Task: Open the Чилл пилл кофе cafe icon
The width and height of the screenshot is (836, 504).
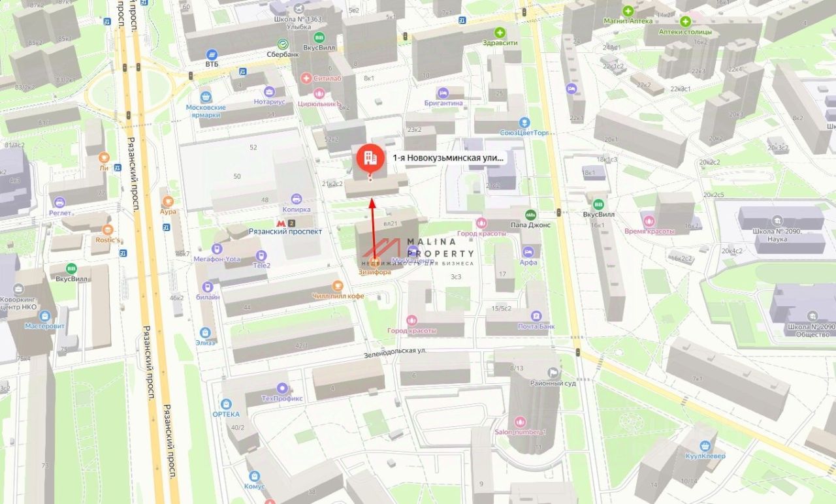Action: pos(337,285)
